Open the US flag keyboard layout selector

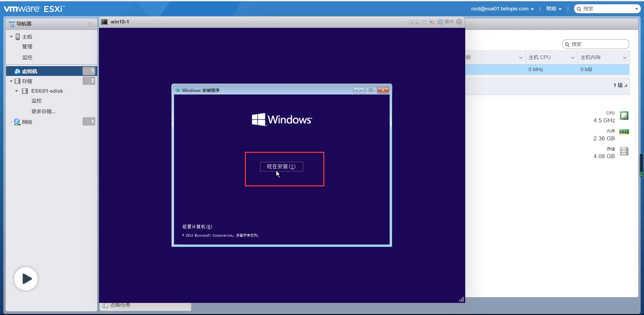(432, 22)
